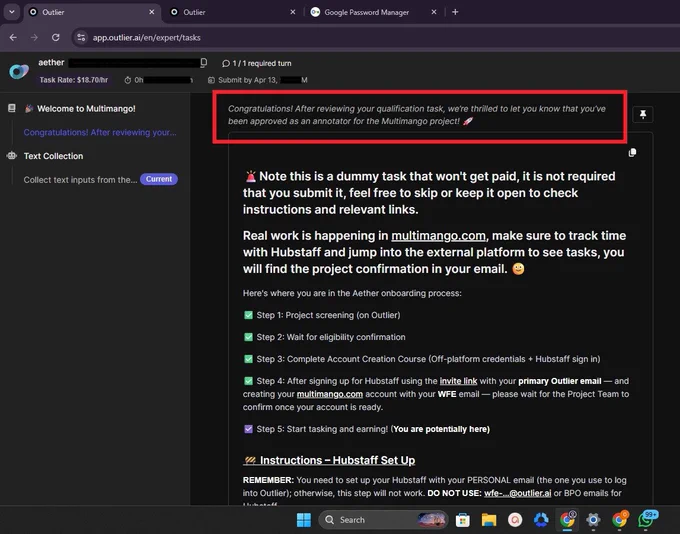Click the Outlier logo
The image size is (680, 534).
[x=19, y=71]
